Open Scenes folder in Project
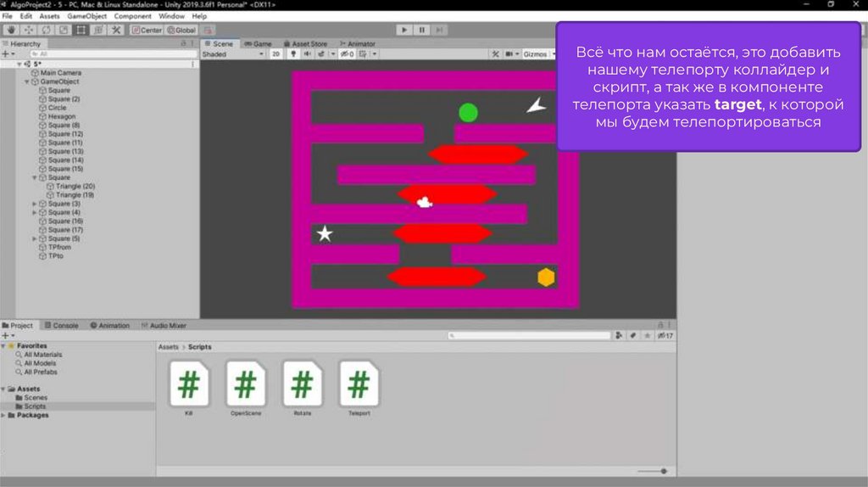This screenshot has width=868, height=487. (x=36, y=398)
